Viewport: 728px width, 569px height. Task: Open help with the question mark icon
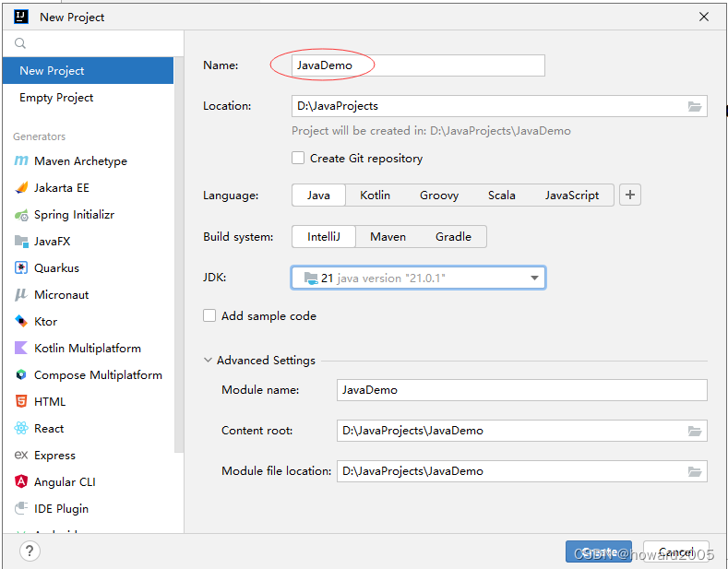(30, 551)
